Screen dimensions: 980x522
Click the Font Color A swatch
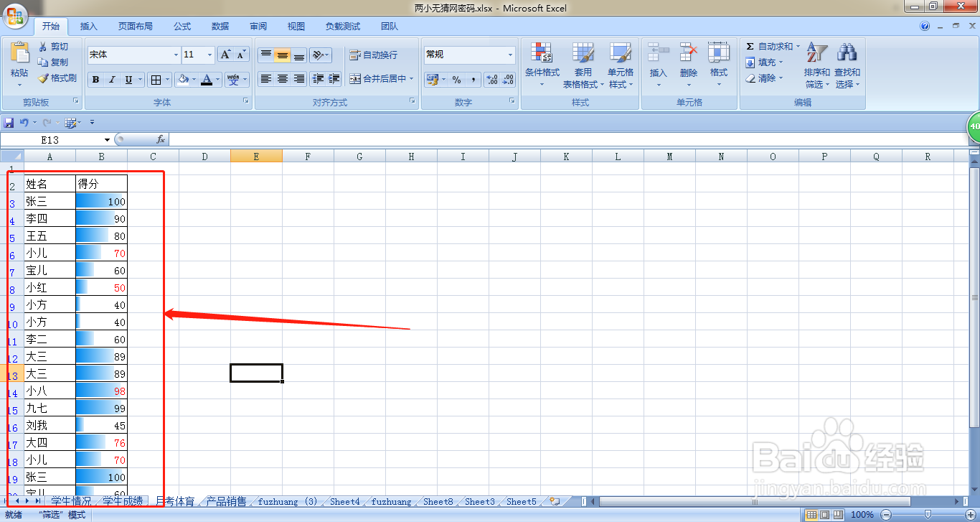tap(207, 80)
